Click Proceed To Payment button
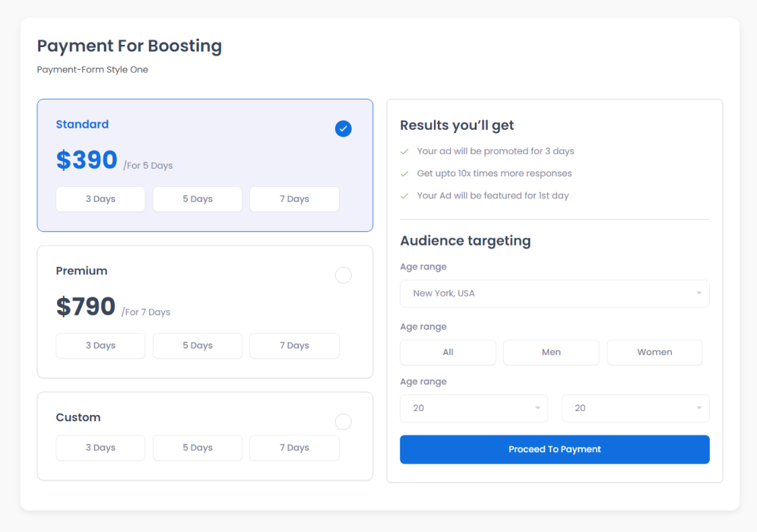The height and width of the screenshot is (532, 757). (554, 449)
